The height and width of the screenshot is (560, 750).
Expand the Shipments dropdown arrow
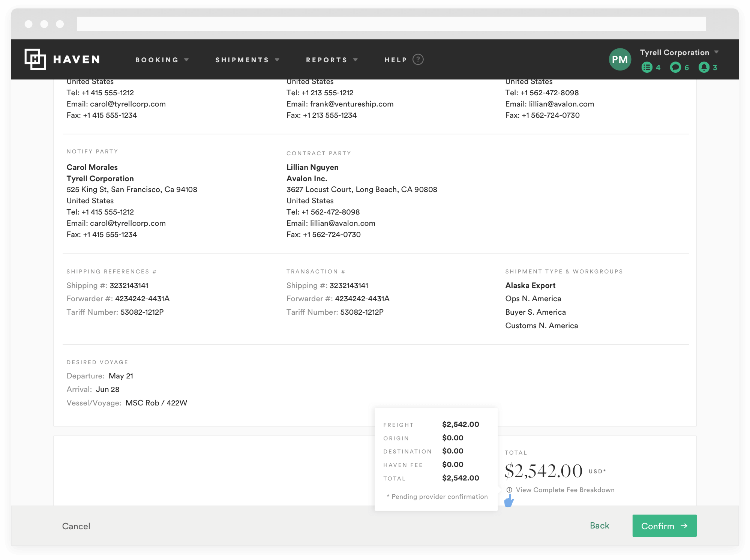point(277,60)
